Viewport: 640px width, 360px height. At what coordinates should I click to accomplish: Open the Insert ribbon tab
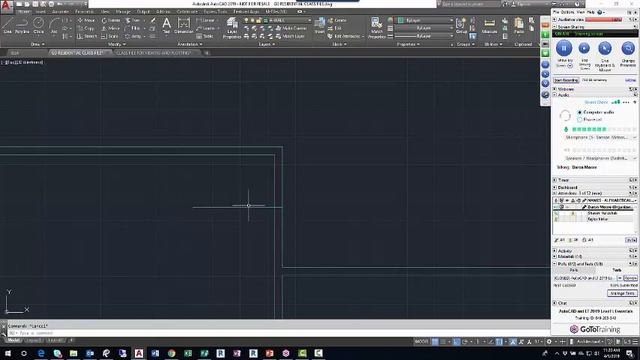(41, 12)
